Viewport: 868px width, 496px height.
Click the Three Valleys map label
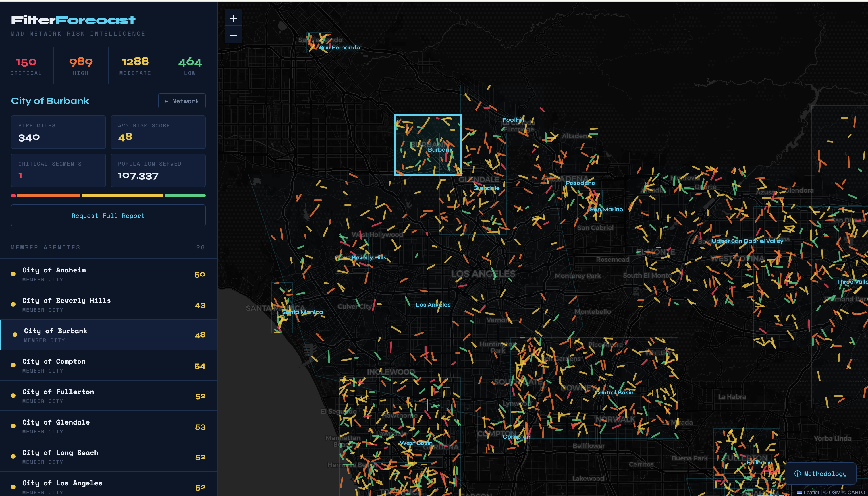[x=852, y=282]
